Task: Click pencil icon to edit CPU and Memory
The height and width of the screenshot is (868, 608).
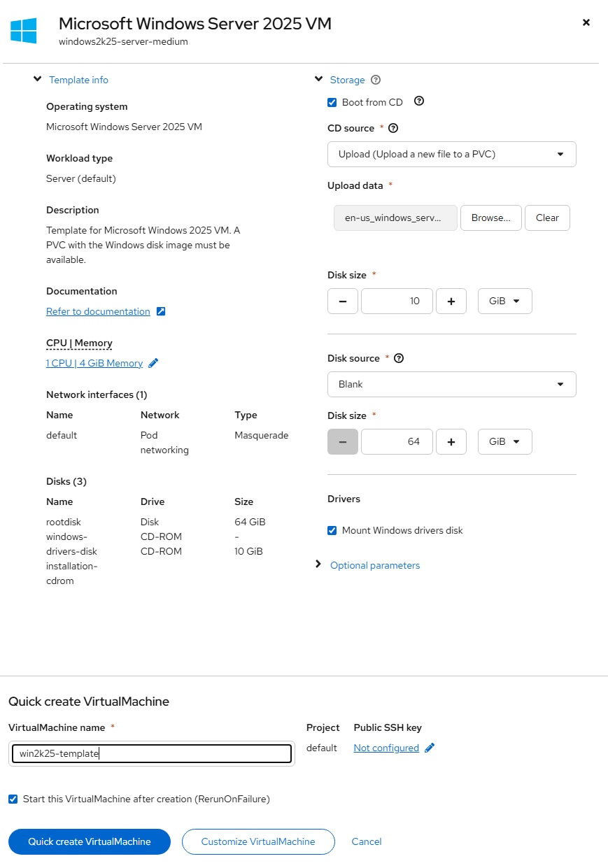Action: pos(154,363)
